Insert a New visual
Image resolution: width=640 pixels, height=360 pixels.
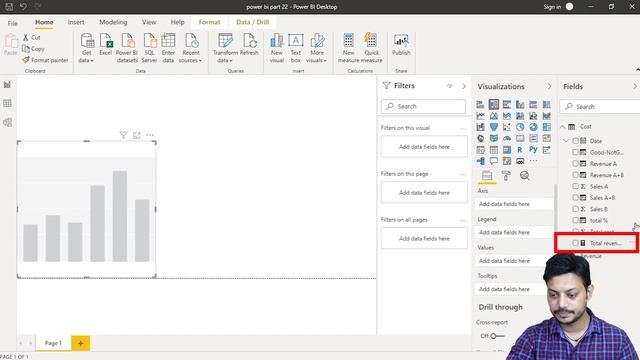(x=276, y=48)
